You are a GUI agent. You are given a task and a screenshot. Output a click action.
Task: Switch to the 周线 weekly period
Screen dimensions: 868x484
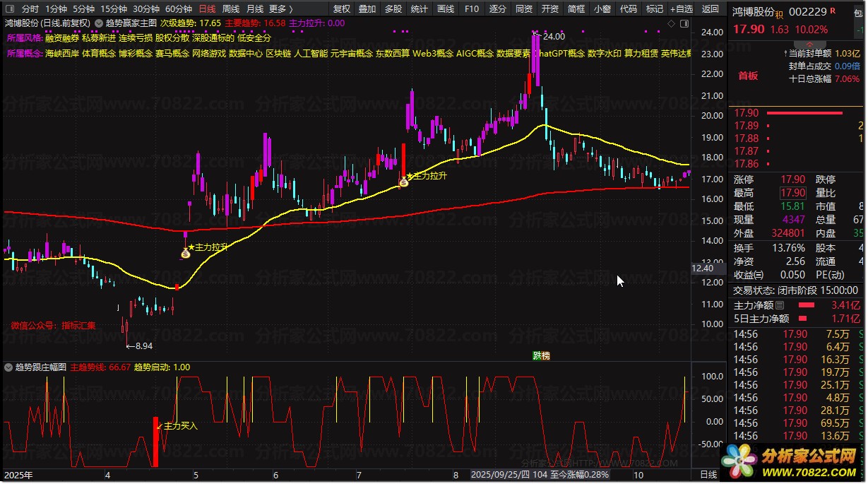coord(231,9)
